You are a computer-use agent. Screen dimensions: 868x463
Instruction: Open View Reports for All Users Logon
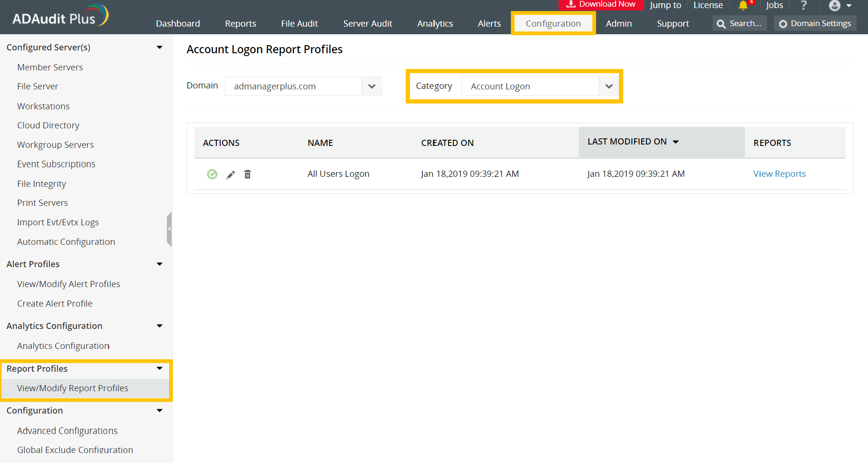(780, 174)
